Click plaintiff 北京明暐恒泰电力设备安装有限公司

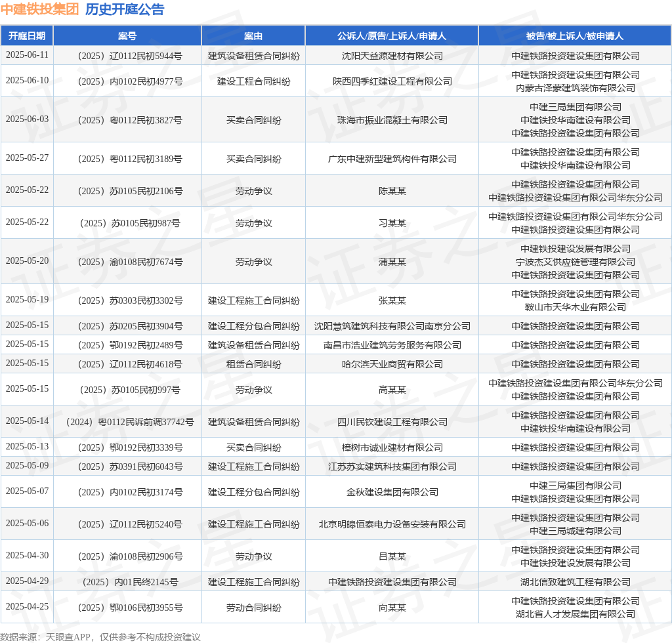[x=392, y=524]
